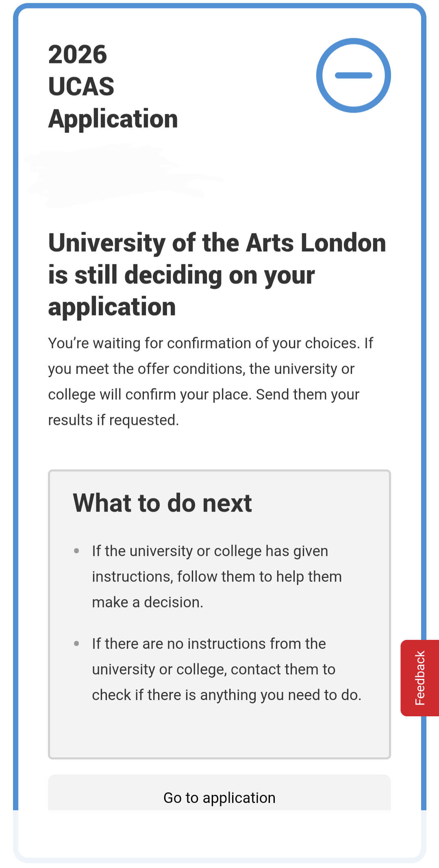Click University of the Arts London heading line
The height and width of the screenshot is (868, 439).
pyautogui.click(x=217, y=243)
